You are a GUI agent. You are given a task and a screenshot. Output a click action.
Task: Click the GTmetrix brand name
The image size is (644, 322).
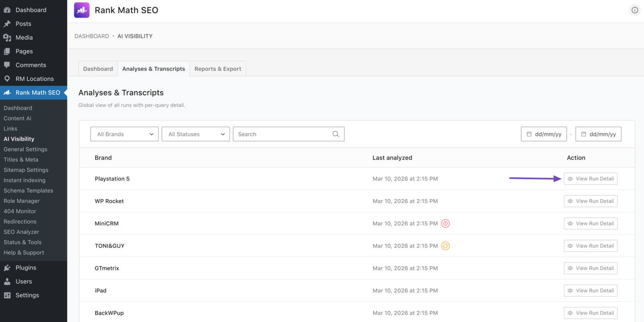click(107, 268)
